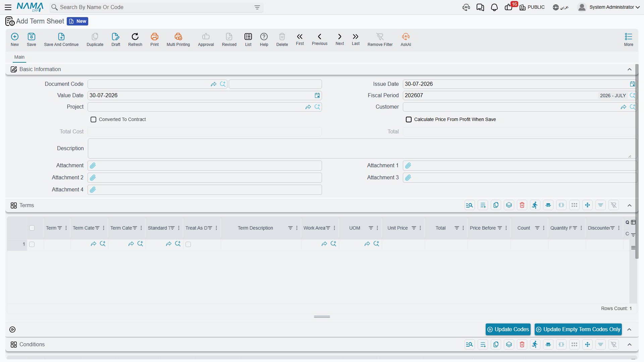644x362 pixels.
Task: Click the New status badge
Action: coord(77,21)
